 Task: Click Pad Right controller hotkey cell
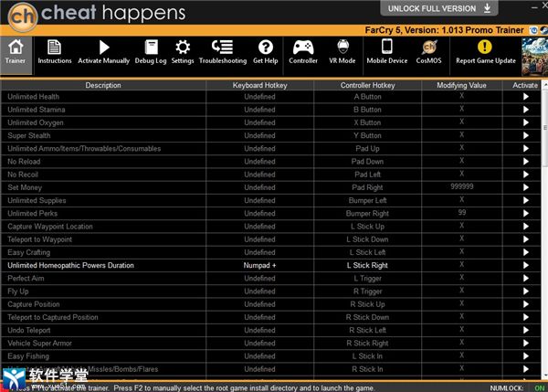(x=367, y=187)
